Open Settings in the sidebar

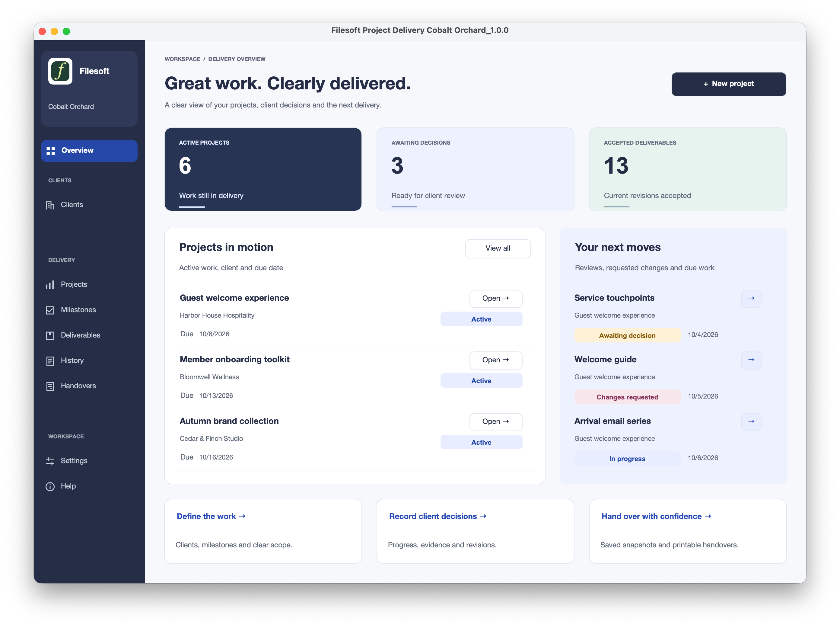pos(89,461)
